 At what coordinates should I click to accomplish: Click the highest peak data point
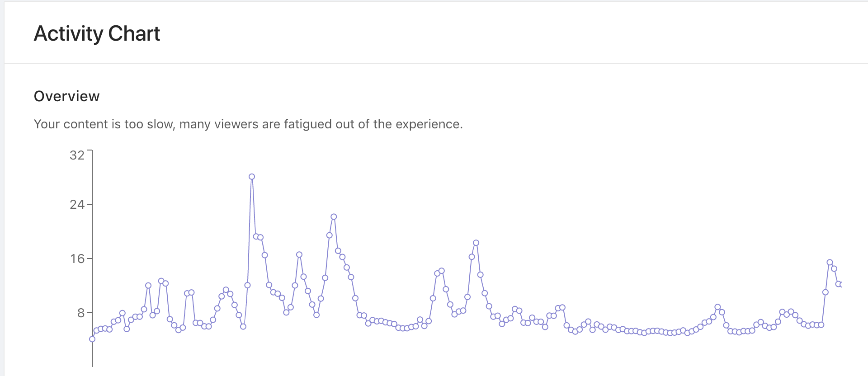[x=252, y=177]
